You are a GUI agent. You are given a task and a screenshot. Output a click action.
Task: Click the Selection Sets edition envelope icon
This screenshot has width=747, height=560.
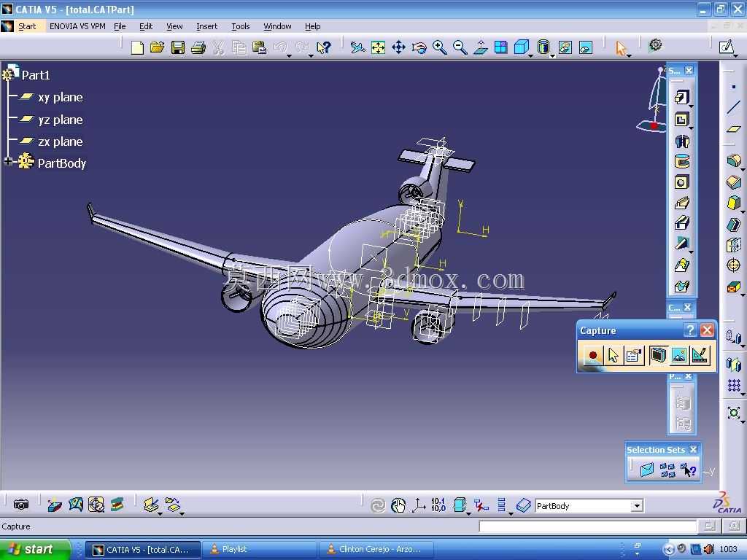point(646,470)
